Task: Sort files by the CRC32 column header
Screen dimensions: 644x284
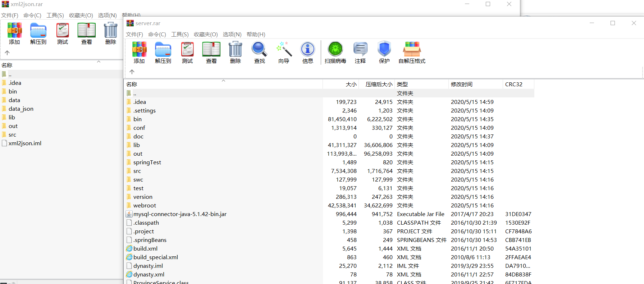Action: (518, 84)
